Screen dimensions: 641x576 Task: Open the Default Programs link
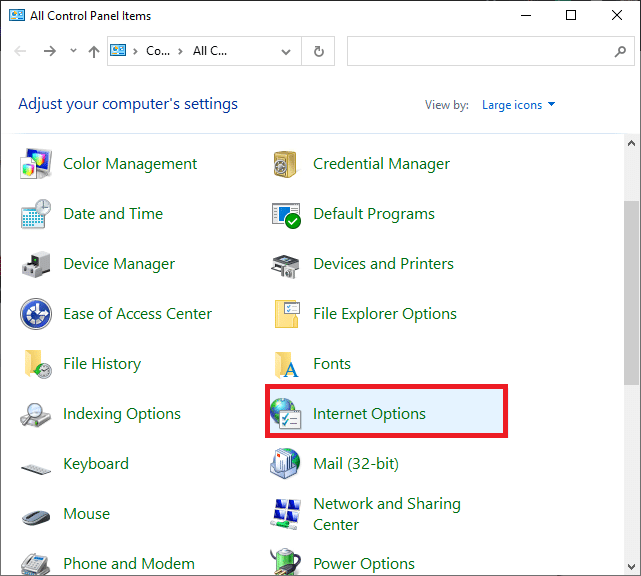tap(373, 214)
